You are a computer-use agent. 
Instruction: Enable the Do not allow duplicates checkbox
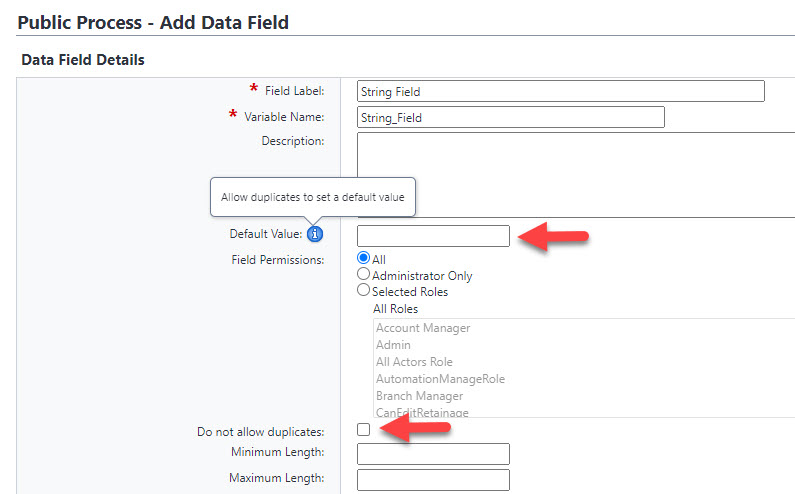click(364, 430)
